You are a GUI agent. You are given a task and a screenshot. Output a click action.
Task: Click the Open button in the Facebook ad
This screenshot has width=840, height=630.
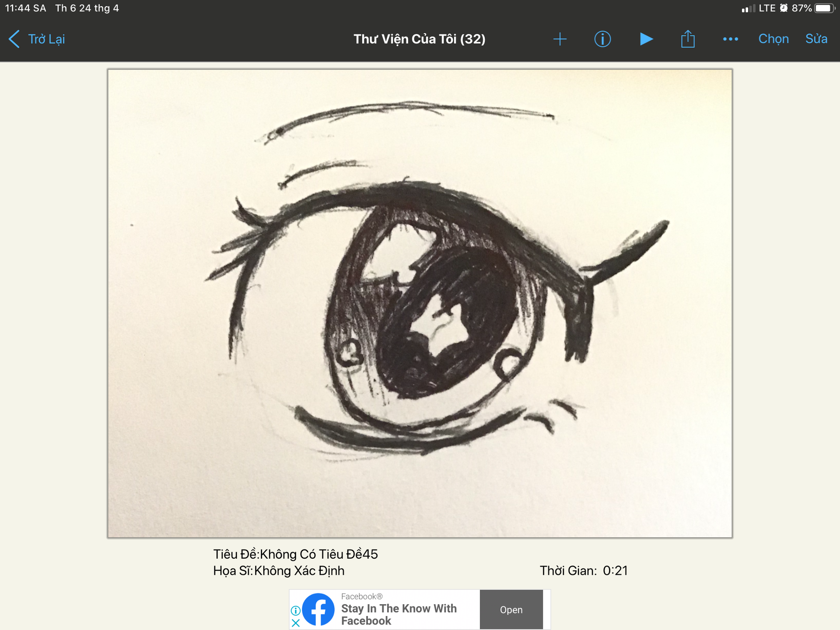[511, 609]
